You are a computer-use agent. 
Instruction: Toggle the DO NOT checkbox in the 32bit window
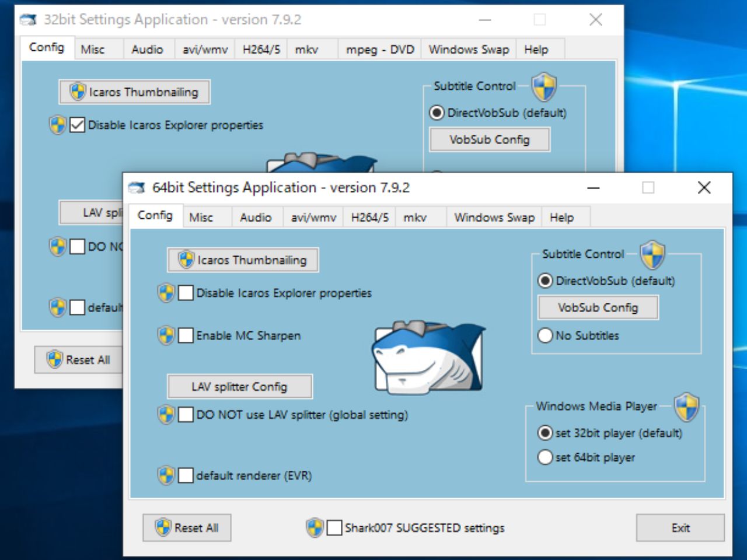[x=77, y=247]
